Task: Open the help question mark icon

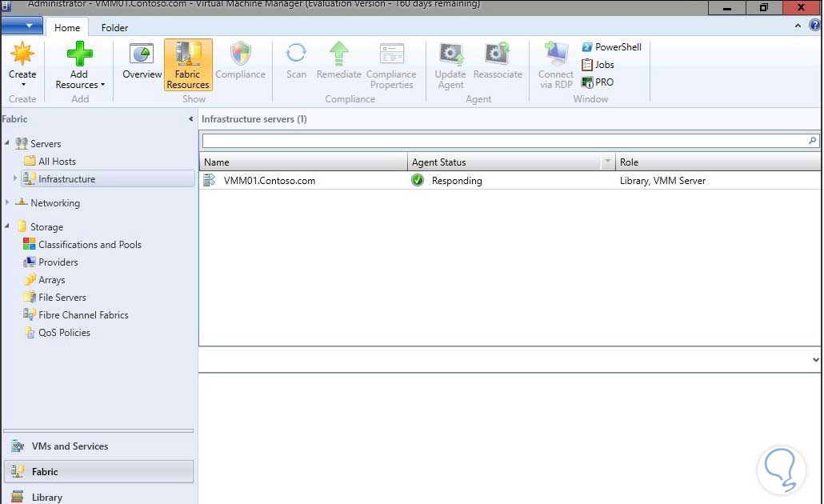Action: pos(815,25)
